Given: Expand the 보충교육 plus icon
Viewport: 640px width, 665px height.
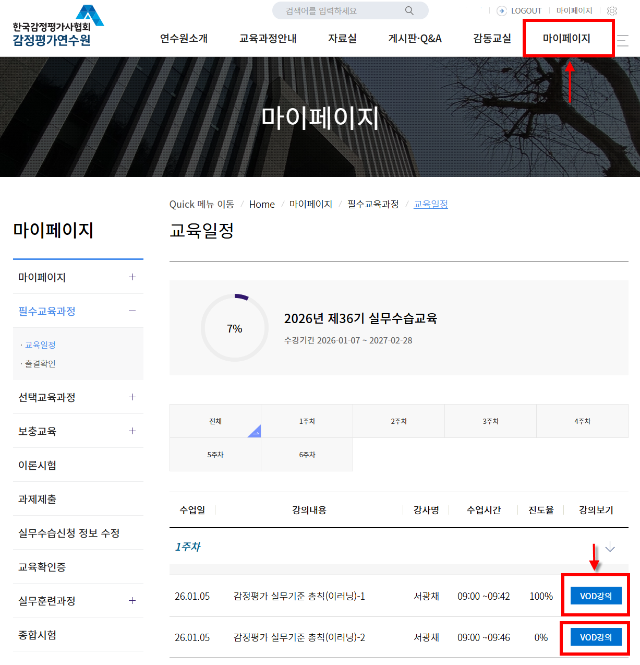Looking at the screenshot, I should (x=132, y=431).
